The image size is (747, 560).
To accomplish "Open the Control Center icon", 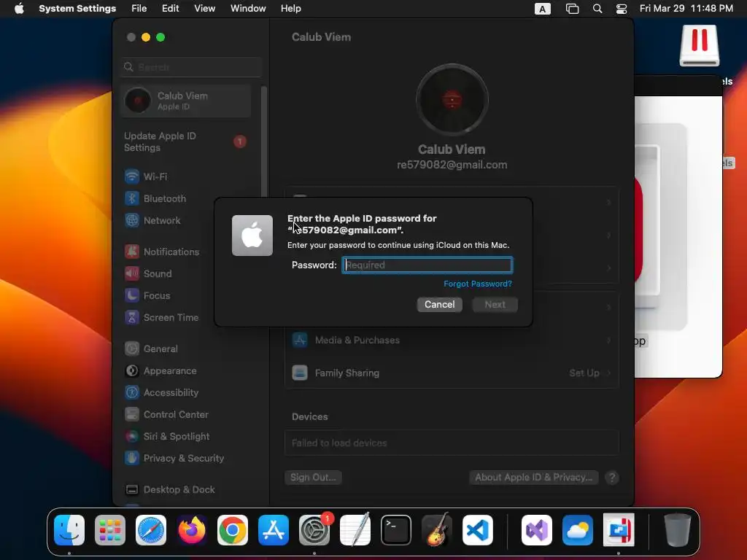I will click(132, 414).
